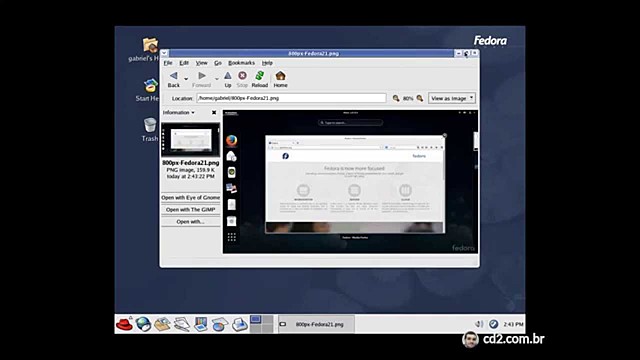Minimize the Nautilus window

[458, 53]
